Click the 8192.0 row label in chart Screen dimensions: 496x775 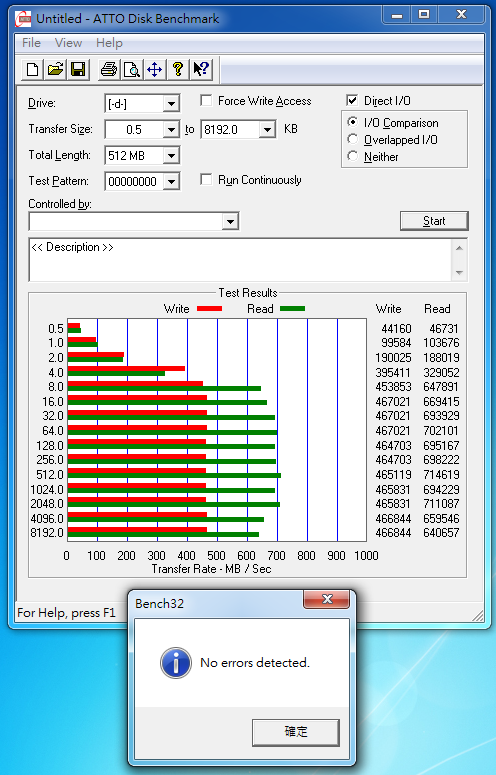click(x=47, y=533)
